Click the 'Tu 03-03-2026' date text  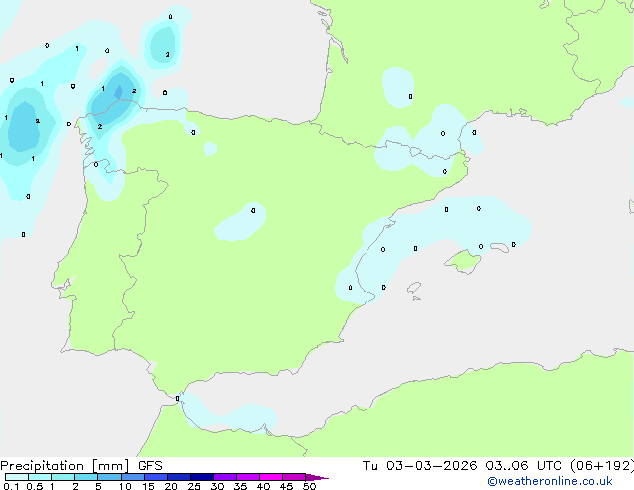(420, 466)
